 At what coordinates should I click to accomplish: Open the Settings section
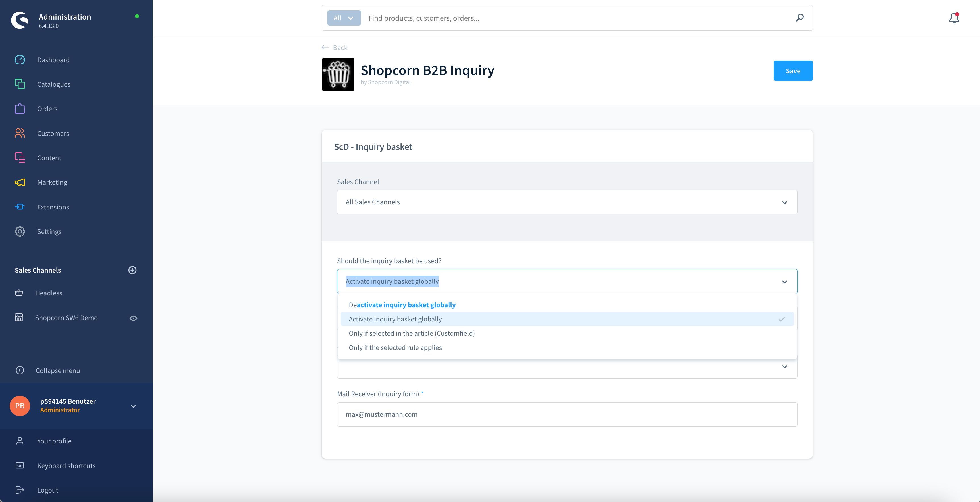[49, 231]
